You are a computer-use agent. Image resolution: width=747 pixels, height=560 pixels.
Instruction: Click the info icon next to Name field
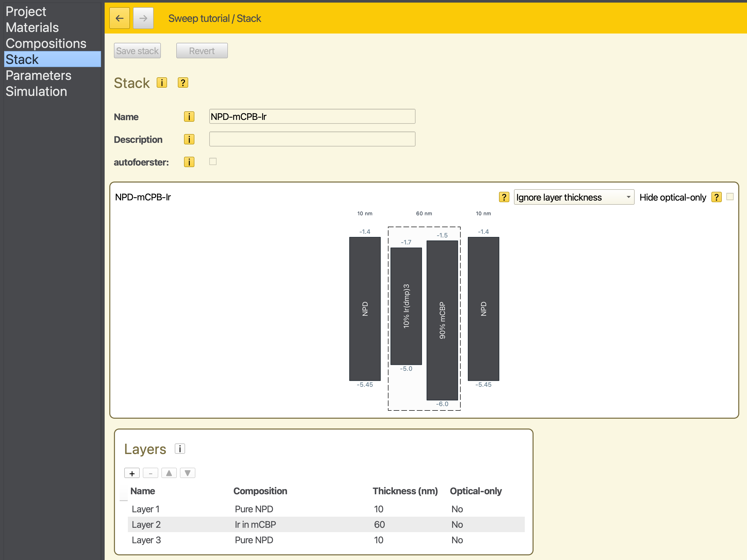(x=189, y=117)
